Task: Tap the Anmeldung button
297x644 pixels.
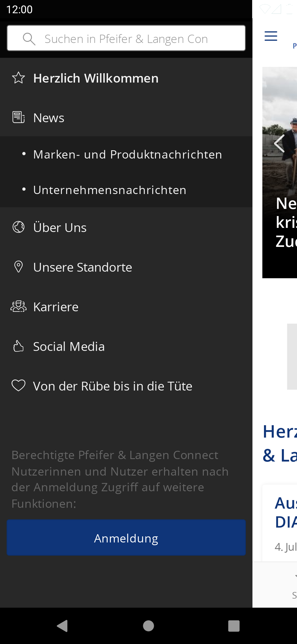Action: click(126, 538)
